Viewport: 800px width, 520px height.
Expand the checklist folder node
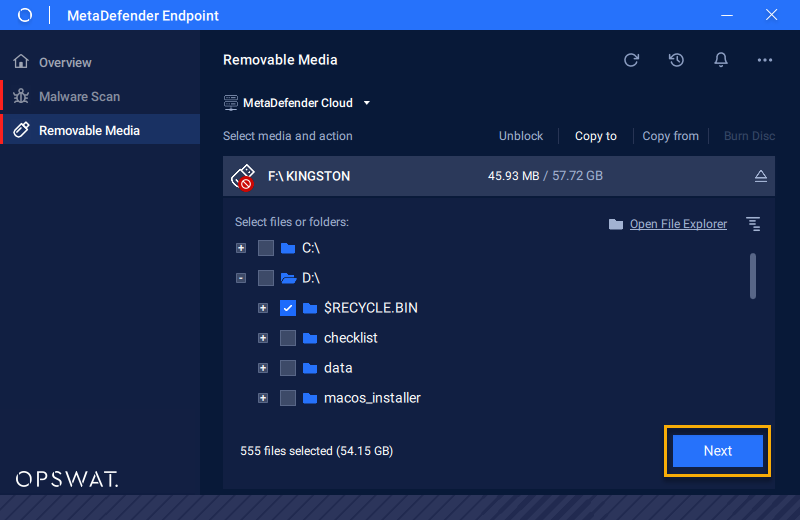tap(263, 338)
